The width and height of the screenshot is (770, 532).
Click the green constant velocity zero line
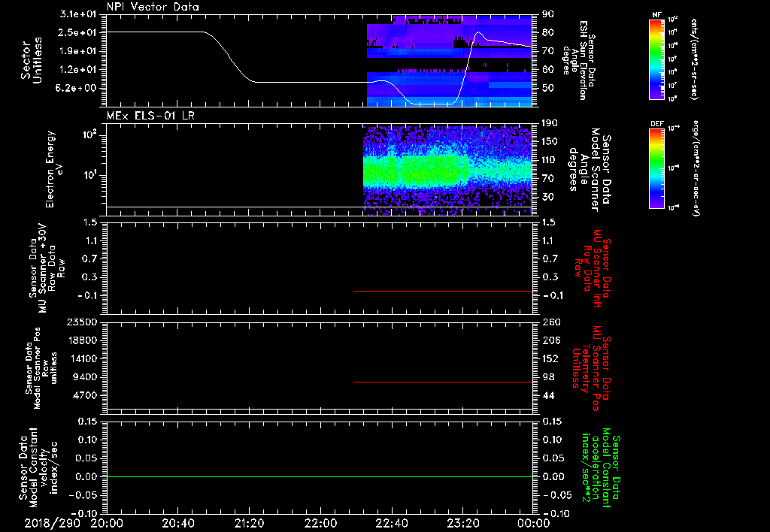[x=320, y=476]
